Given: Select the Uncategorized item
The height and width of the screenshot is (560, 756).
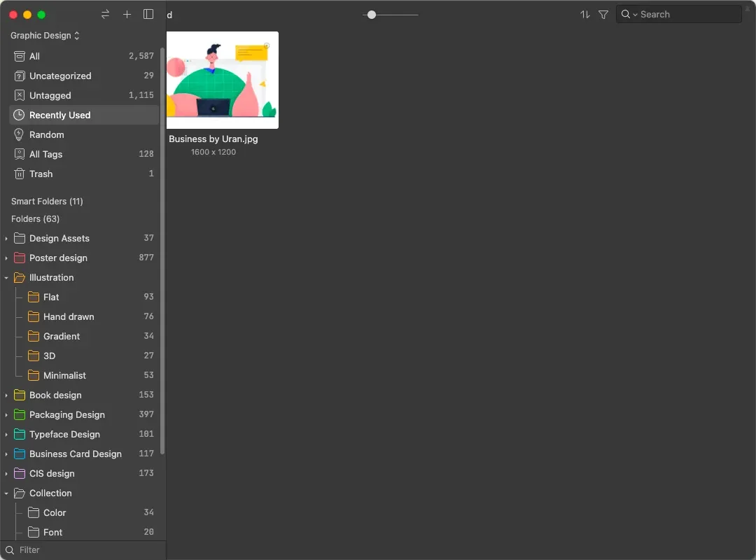Looking at the screenshot, I should tap(60, 76).
